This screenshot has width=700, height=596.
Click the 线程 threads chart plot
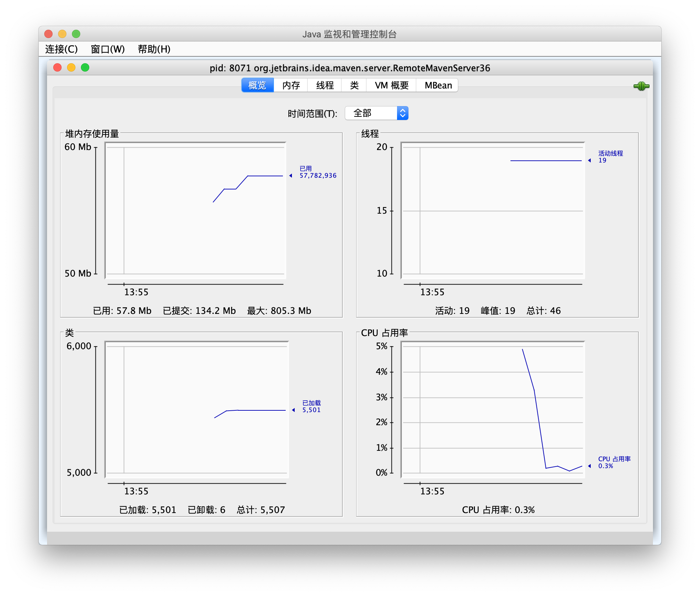(x=492, y=210)
